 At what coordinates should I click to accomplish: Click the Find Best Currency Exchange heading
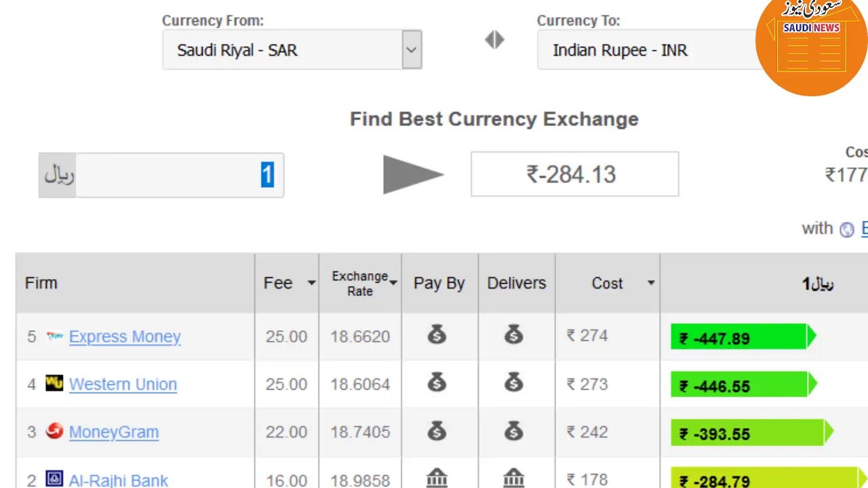click(x=494, y=119)
